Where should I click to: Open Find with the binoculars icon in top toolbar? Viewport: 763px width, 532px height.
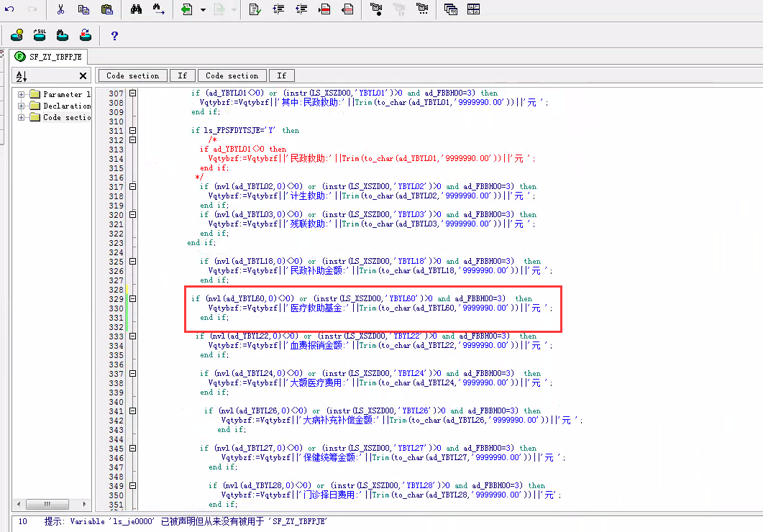[137, 9]
